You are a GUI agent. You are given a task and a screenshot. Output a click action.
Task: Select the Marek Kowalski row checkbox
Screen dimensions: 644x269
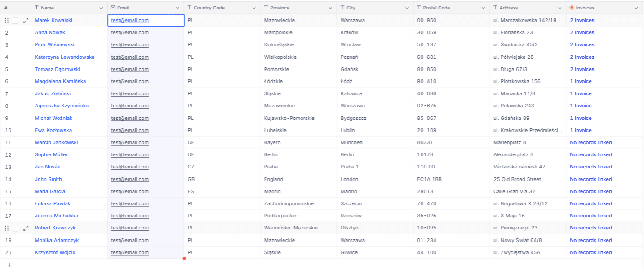click(x=15, y=21)
